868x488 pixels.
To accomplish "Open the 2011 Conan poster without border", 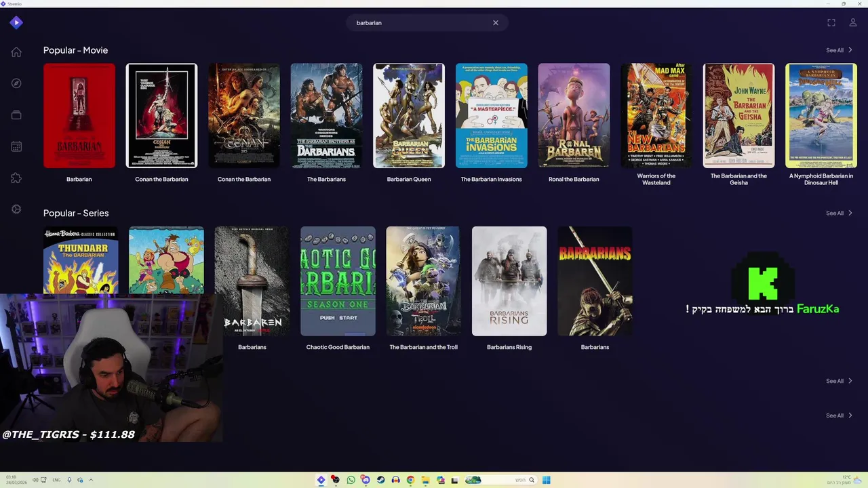I will click(x=244, y=116).
